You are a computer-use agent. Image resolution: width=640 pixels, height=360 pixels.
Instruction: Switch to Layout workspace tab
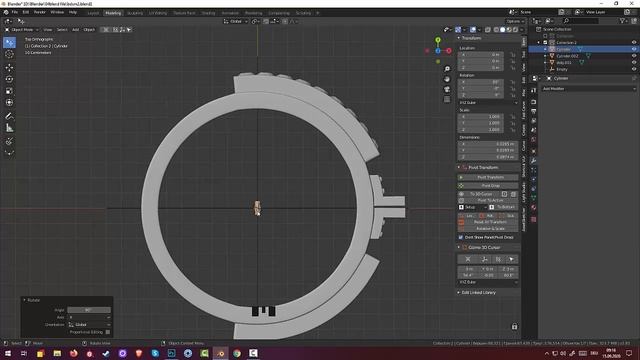pos(93,13)
